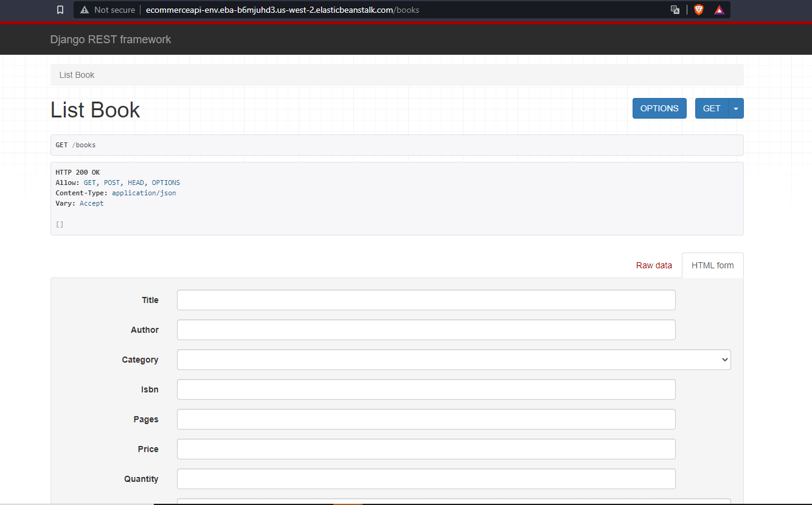Focus the Author text field
The image size is (812, 505).
[426, 329]
